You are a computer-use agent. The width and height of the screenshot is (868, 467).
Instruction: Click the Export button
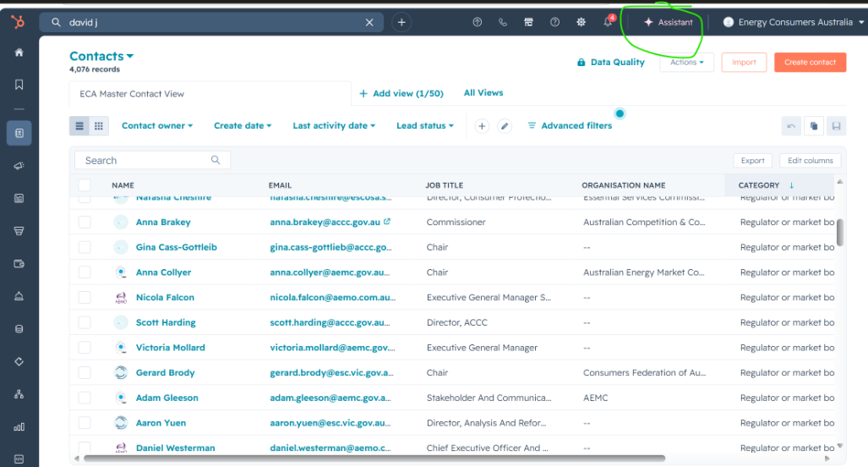[753, 160]
